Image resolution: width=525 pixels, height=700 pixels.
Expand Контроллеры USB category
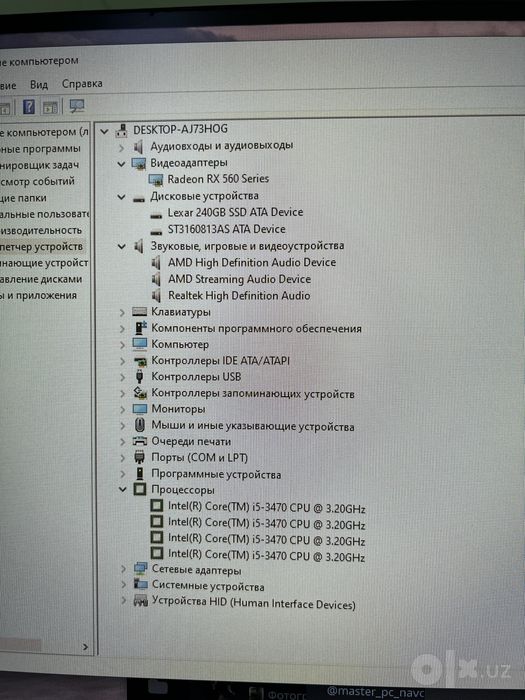(x=122, y=377)
